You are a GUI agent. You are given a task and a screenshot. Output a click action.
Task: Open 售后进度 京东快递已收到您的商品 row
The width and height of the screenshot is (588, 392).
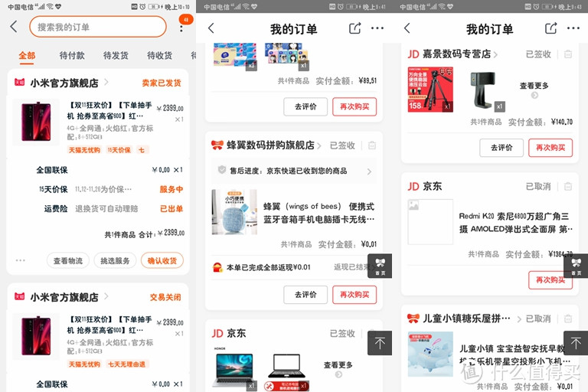[x=294, y=171]
